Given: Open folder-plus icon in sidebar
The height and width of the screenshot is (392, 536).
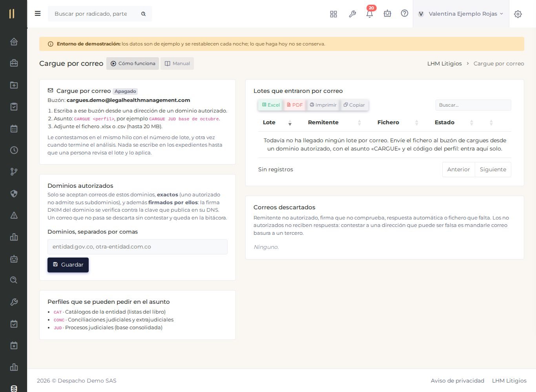Looking at the screenshot, I should click(14, 85).
